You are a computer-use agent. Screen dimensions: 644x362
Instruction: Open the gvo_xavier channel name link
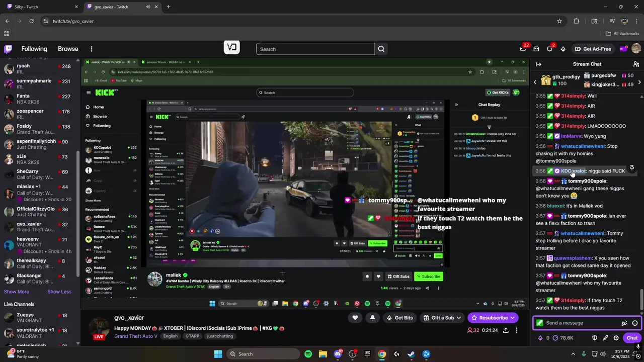(x=129, y=318)
